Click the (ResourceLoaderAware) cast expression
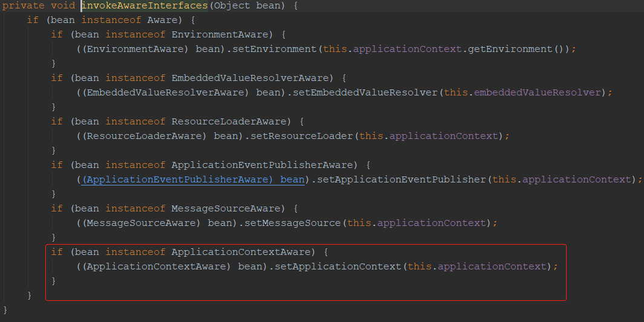This screenshot has height=322, width=644. (145, 136)
